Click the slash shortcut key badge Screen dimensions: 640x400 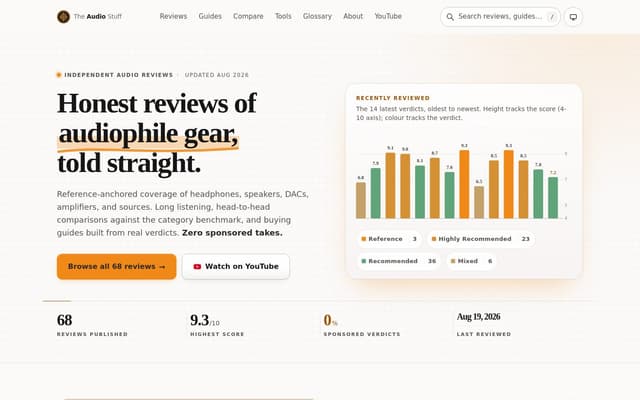pyautogui.click(x=552, y=17)
